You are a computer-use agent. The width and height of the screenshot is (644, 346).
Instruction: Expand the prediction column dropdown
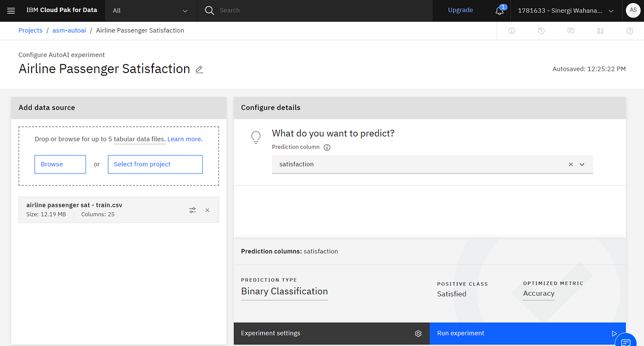pos(582,164)
